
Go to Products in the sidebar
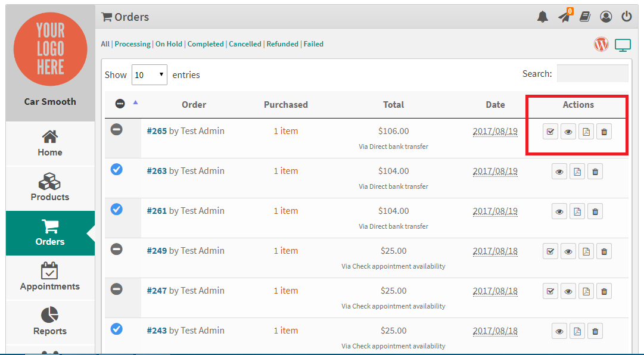[x=50, y=188]
